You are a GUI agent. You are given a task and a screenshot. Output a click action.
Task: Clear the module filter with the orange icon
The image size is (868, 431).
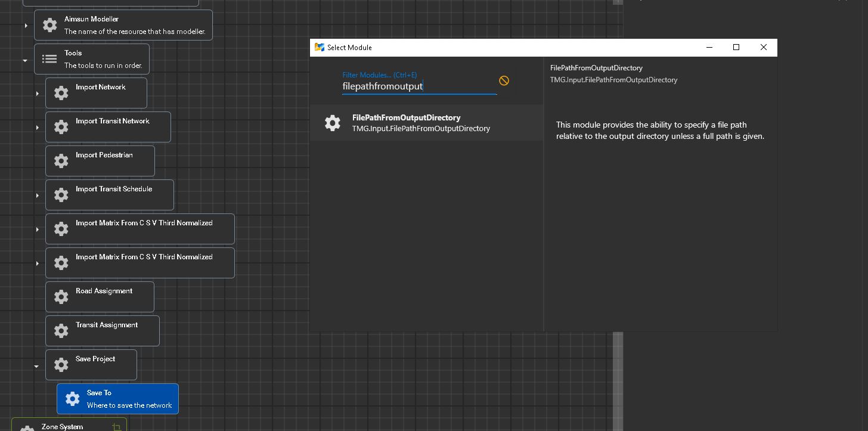pyautogui.click(x=504, y=80)
